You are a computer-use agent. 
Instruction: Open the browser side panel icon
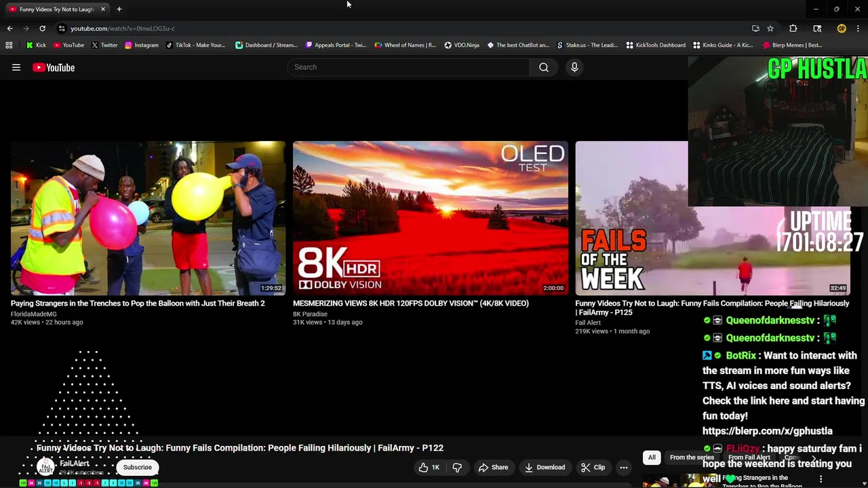tap(817, 28)
